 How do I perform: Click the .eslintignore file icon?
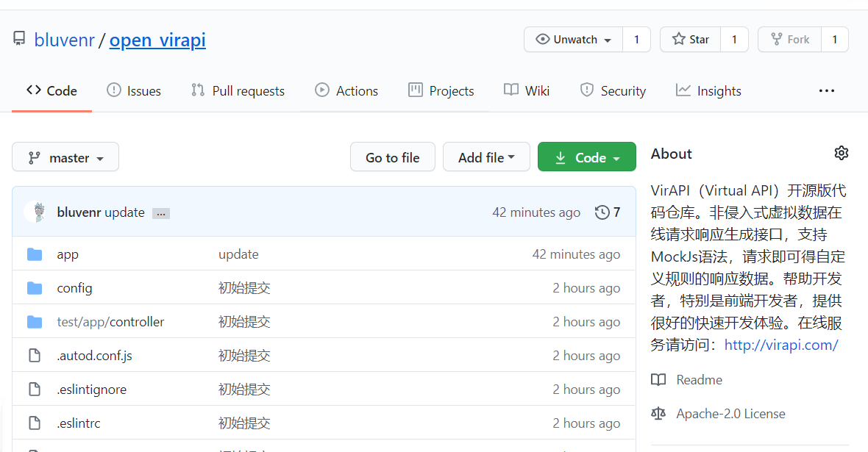[35, 390]
